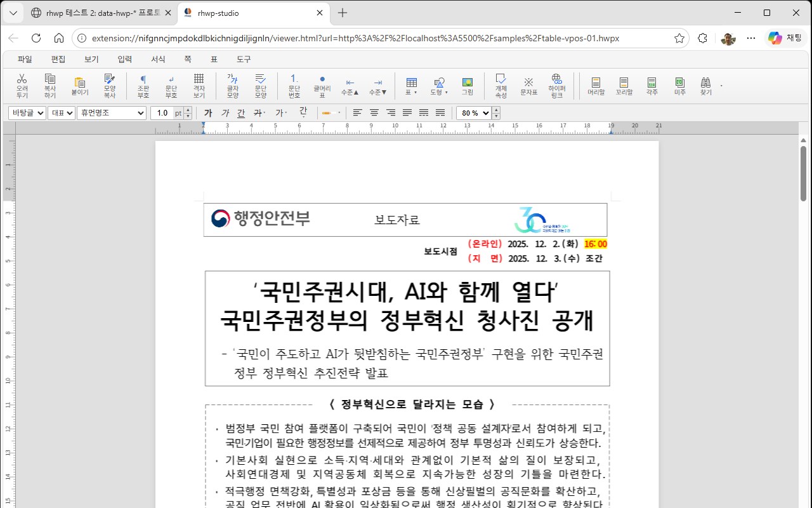
Task: Go to browser home page
Action: pos(59,38)
